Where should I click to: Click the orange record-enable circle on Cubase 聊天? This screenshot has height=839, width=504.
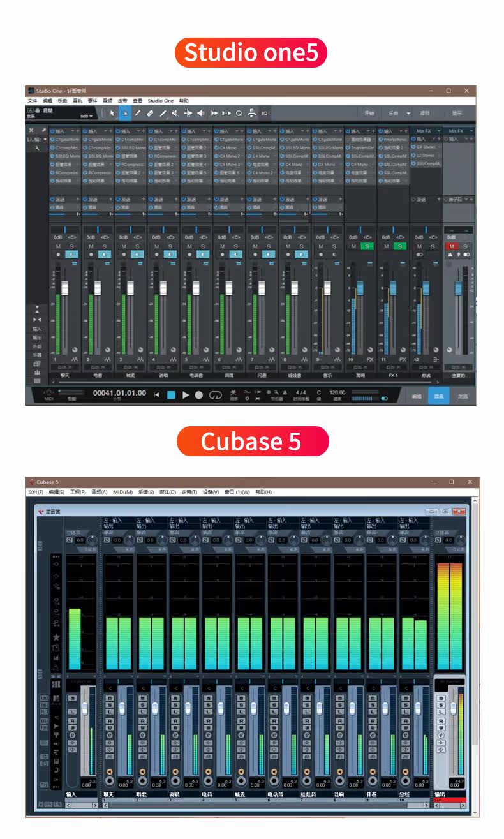pos(109,771)
